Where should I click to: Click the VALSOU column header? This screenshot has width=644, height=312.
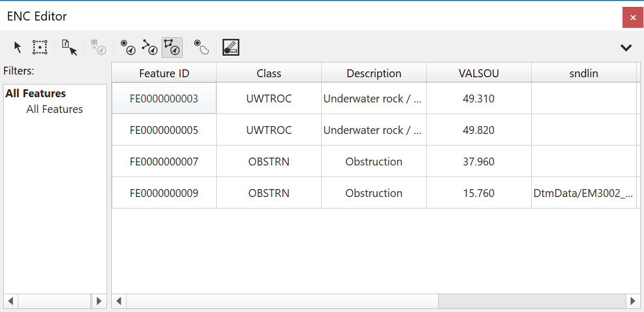click(479, 74)
